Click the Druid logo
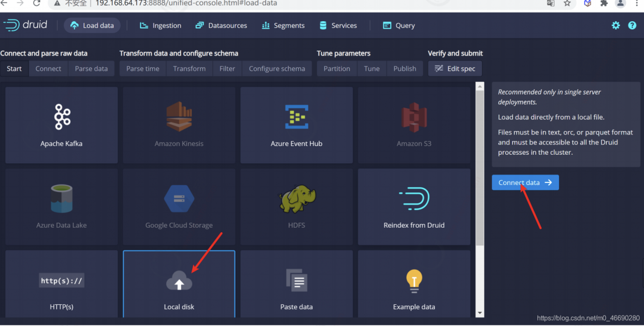 point(25,25)
